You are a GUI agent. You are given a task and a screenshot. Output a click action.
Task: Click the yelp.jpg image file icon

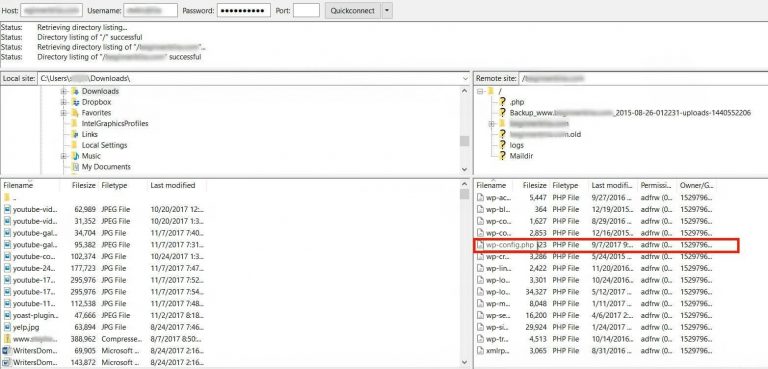pyautogui.click(x=7, y=327)
